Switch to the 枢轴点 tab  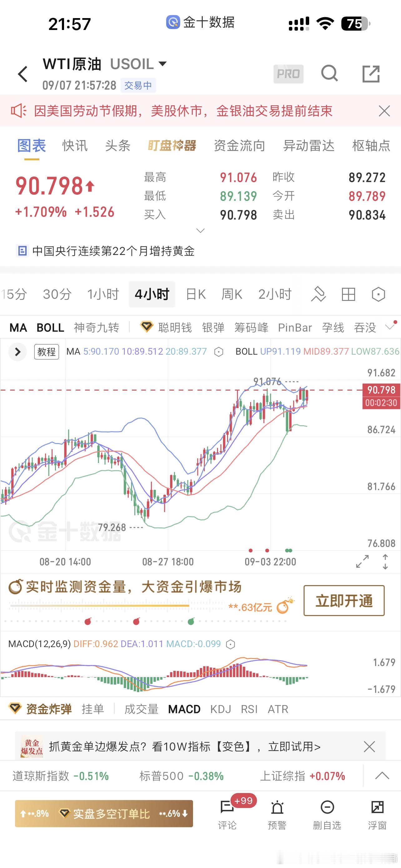point(371,146)
